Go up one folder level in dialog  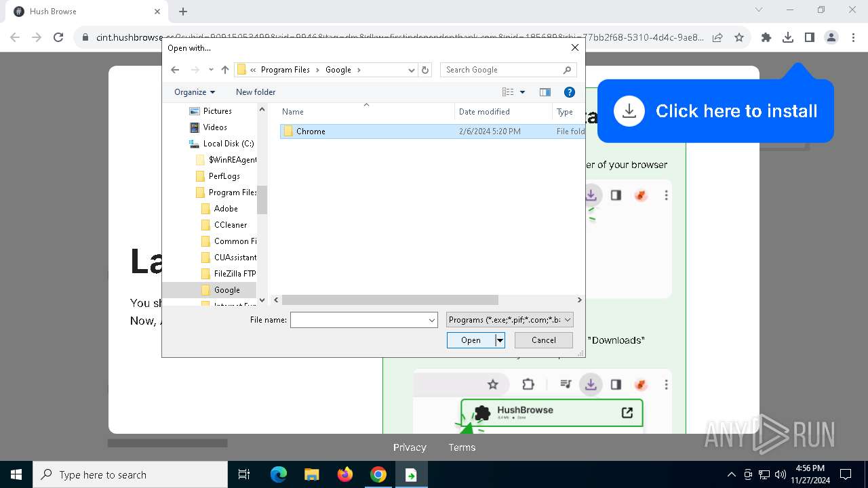click(x=225, y=70)
